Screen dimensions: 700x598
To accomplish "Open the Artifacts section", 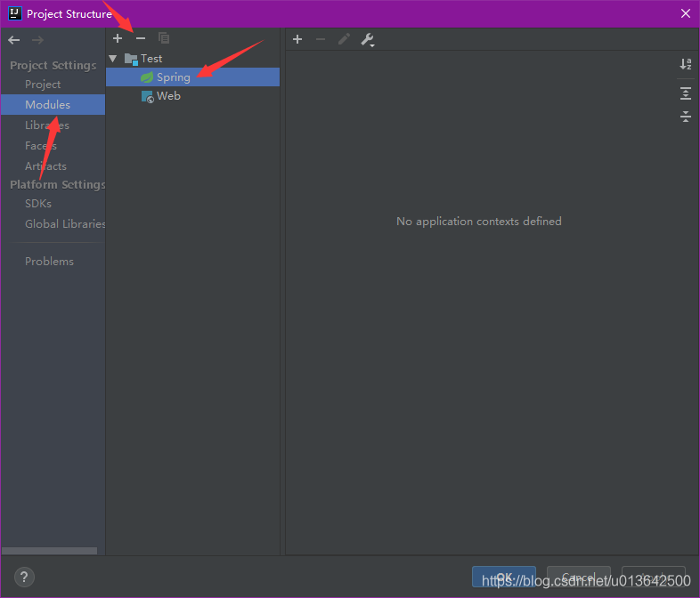I will coord(45,166).
